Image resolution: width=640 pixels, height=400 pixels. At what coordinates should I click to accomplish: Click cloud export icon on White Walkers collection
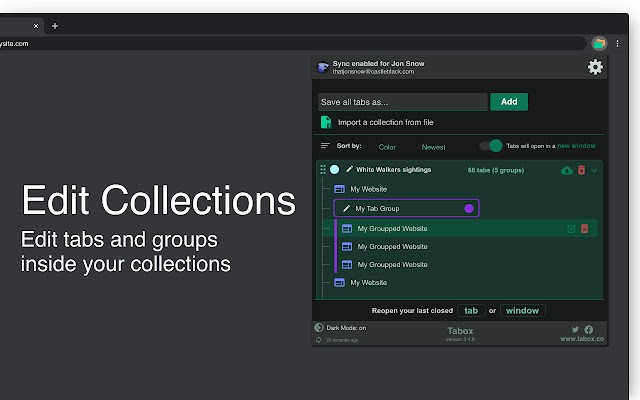567,170
